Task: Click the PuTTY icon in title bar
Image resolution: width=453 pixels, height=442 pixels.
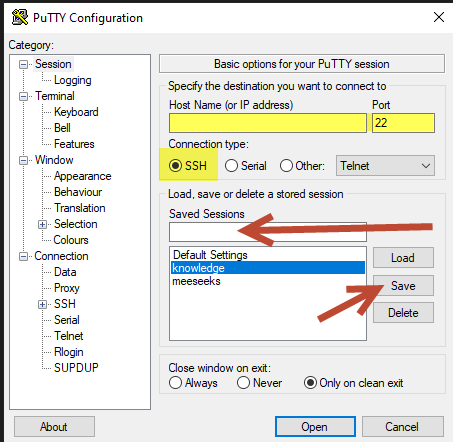Action: coord(20,17)
